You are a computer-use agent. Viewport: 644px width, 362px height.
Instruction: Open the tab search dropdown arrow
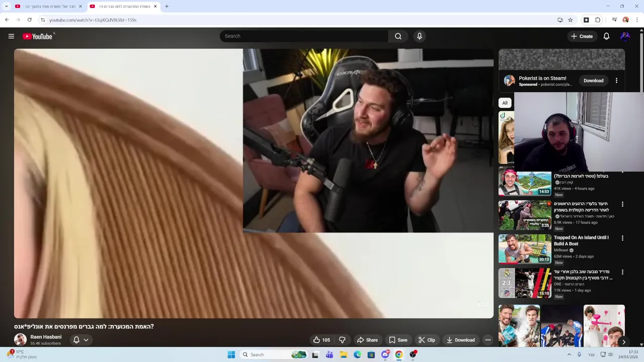tap(6, 7)
